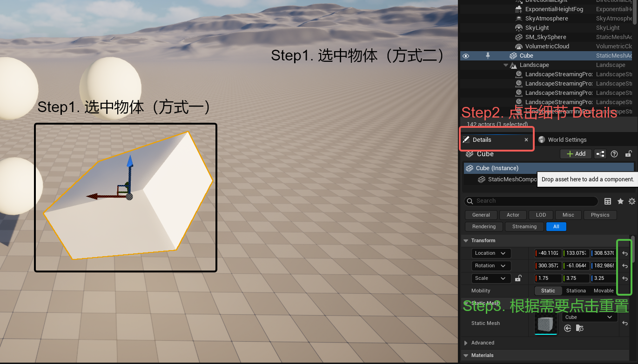This screenshot has height=364, width=638.
Task: Click Scale Z field showing 3.25
Action: (x=604, y=278)
